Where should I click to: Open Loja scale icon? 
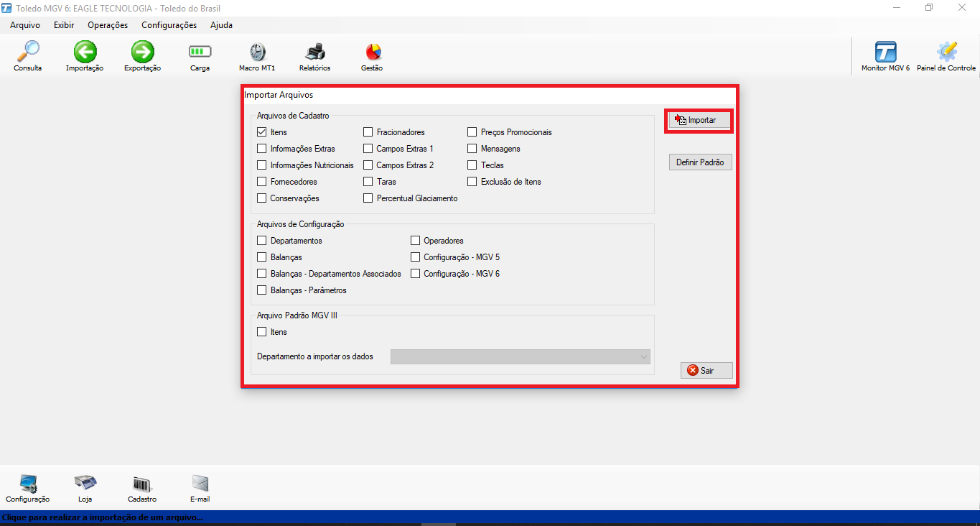[85, 483]
